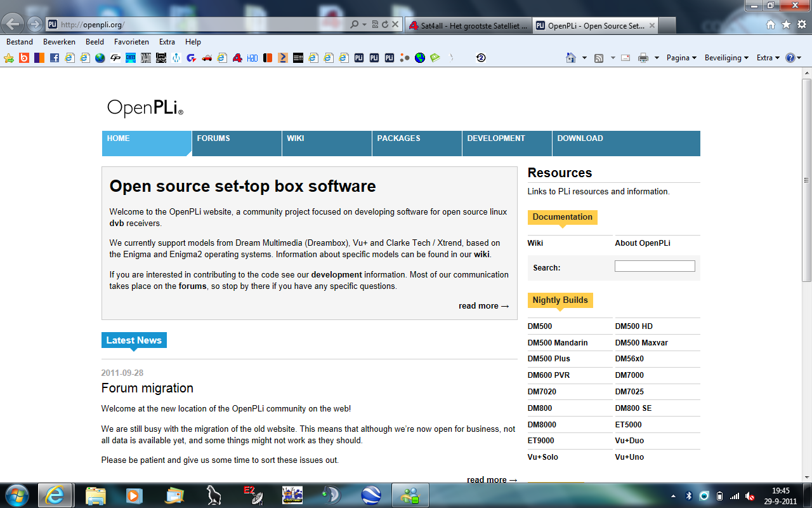Open the Beeld menu

point(95,42)
